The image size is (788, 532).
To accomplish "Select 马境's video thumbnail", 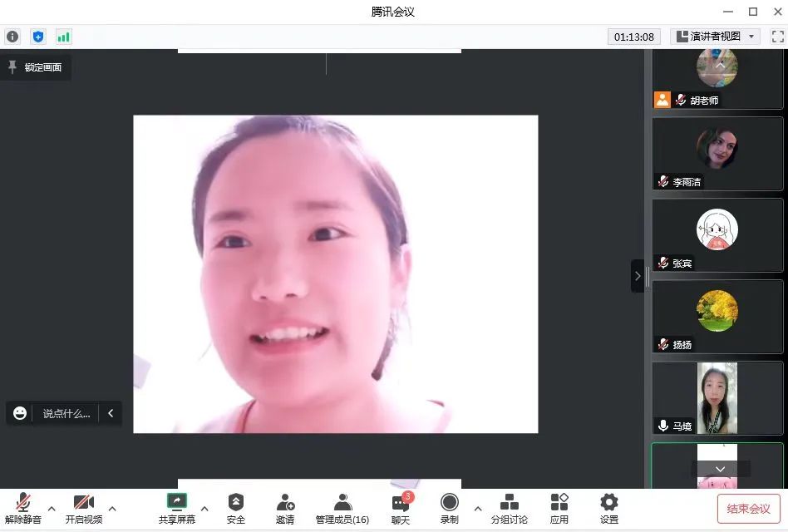I will 717,398.
